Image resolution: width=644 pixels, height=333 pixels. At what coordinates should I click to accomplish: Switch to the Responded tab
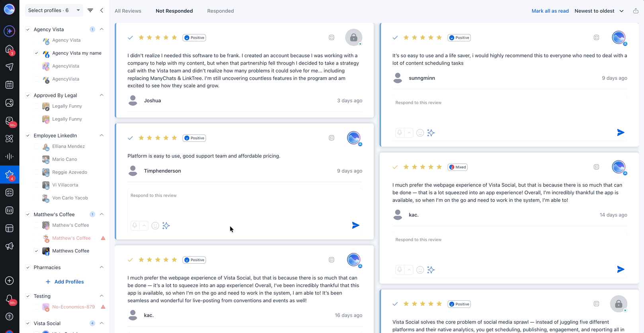[221, 11]
